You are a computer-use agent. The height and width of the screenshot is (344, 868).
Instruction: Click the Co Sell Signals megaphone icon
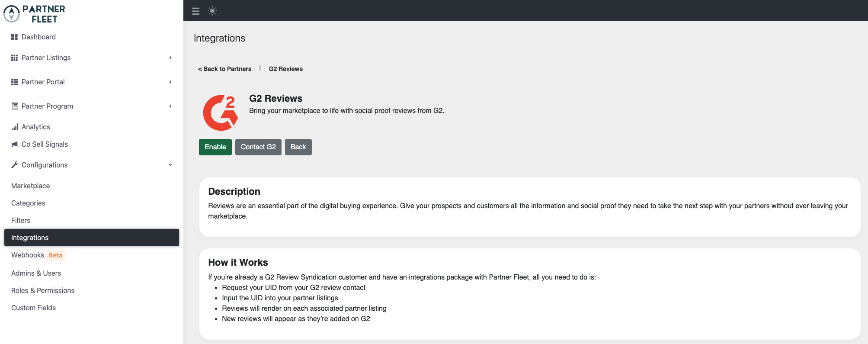point(15,144)
